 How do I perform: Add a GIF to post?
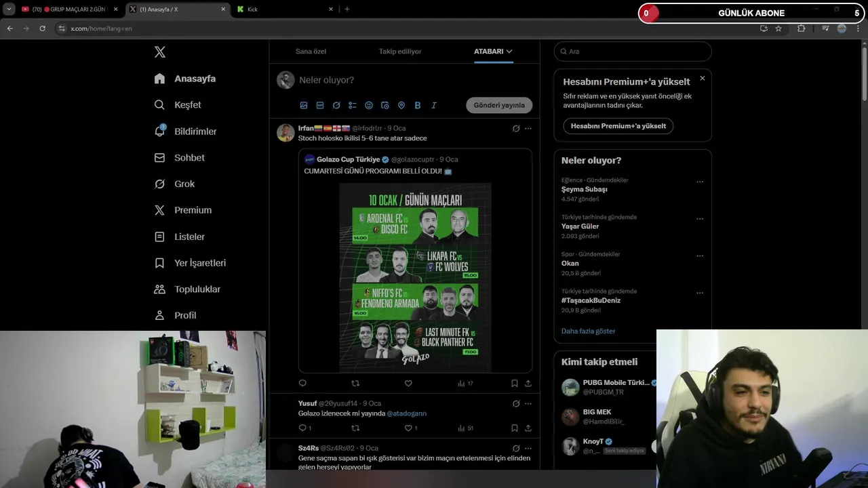pyautogui.click(x=320, y=105)
